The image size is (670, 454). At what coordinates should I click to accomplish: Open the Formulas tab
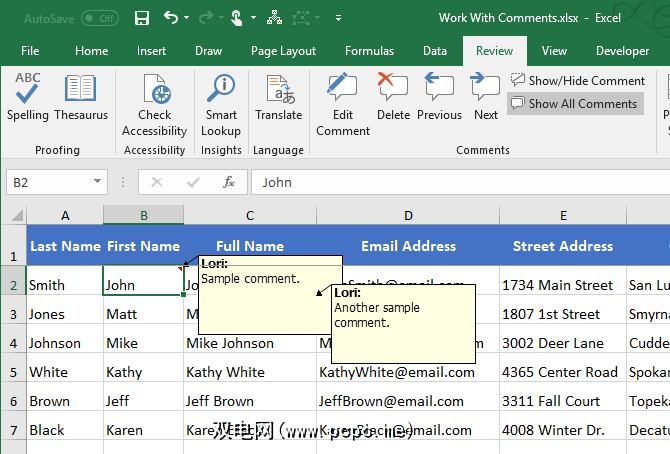click(x=369, y=51)
